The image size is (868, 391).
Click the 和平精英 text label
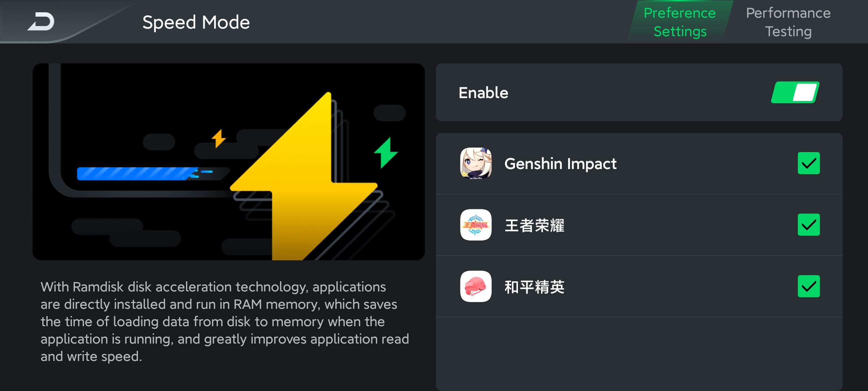[x=534, y=287]
